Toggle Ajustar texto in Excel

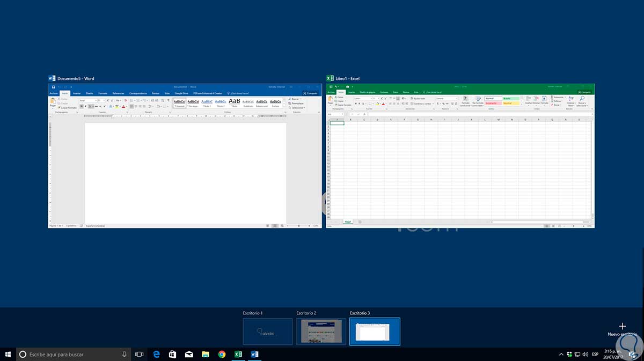pos(418,99)
